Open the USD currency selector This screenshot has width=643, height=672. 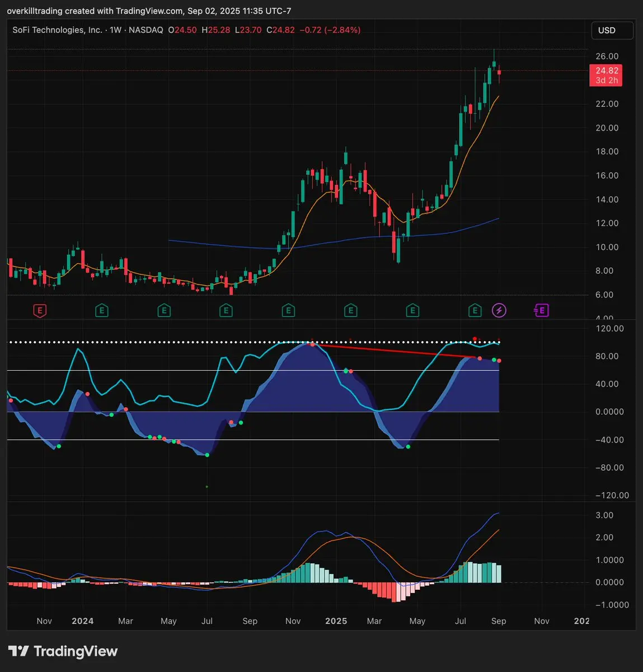(612, 30)
